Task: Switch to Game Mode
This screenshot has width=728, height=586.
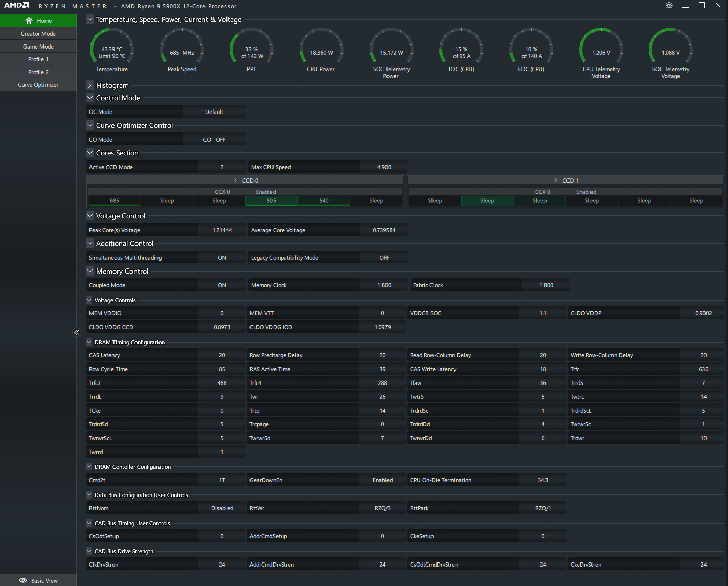Action: pos(38,47)
